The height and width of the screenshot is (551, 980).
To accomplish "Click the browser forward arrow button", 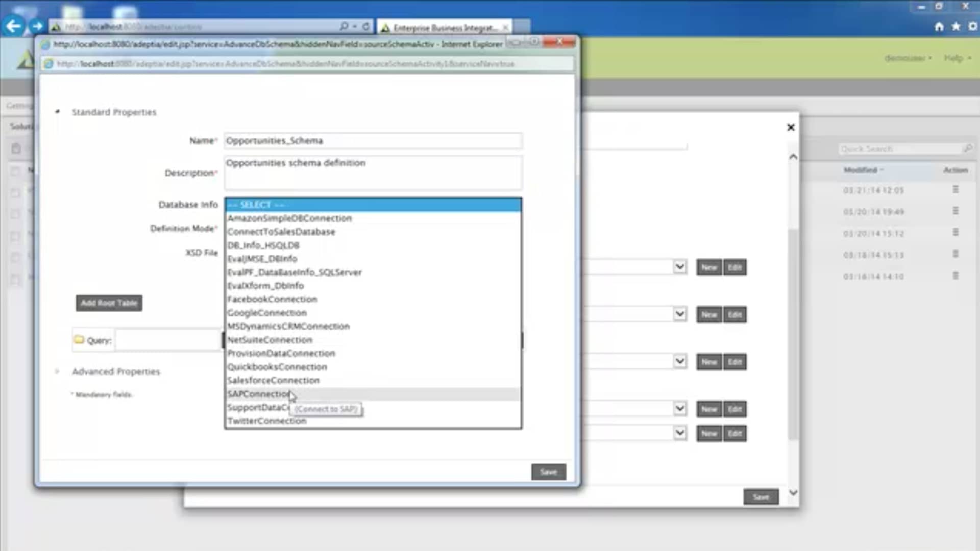I will (37, 26).
